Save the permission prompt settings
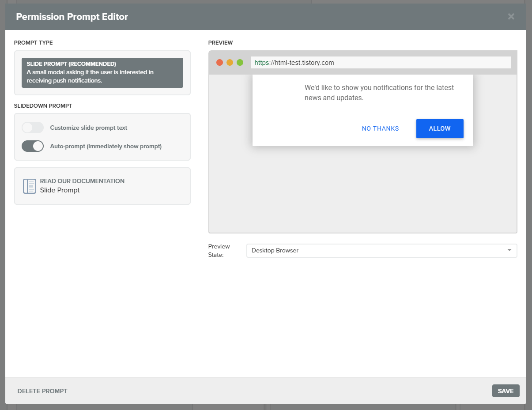Screen dimensions: 532x410 click(506, 391)
